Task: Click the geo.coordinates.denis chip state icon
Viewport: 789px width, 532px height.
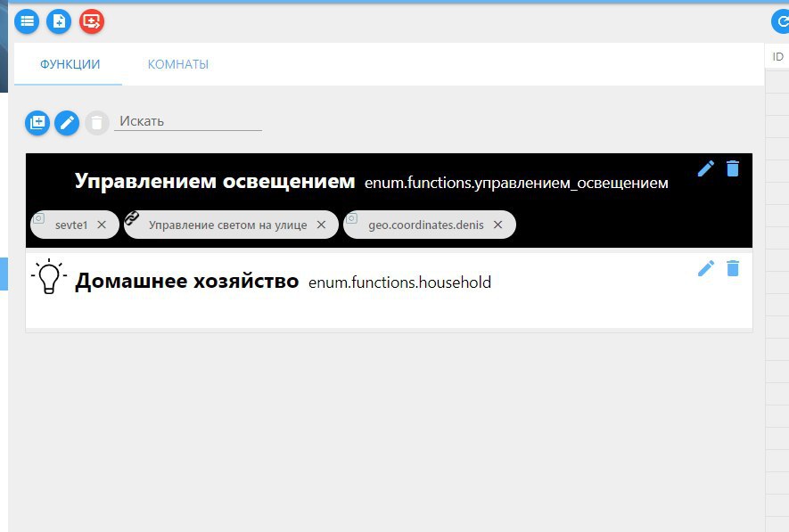Action: pyautogui.click(x=352, y=218)
